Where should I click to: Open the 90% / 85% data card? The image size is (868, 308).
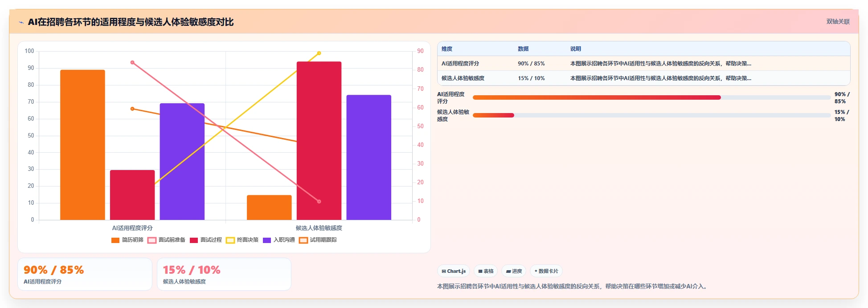pos(85,274)
